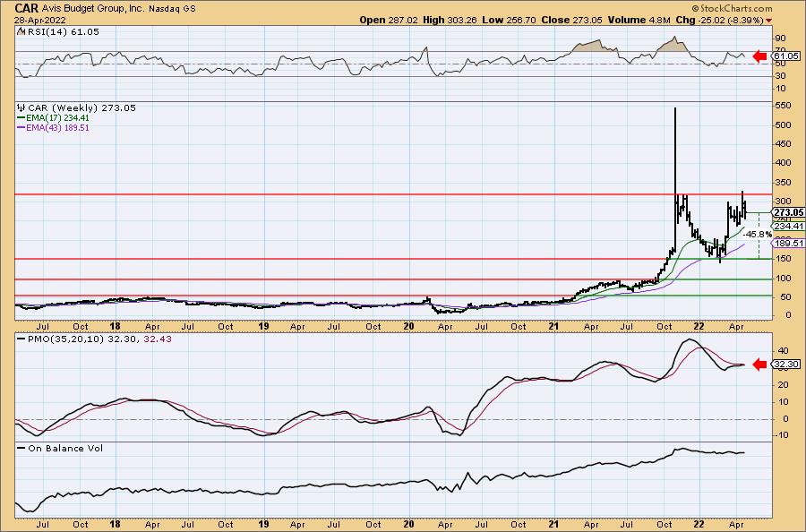The width and height of the screenshot is (806, 532).
Task: Click the top of the late-2021 price spike near 550
Action: pyautogui.click(x=675, y=109)
